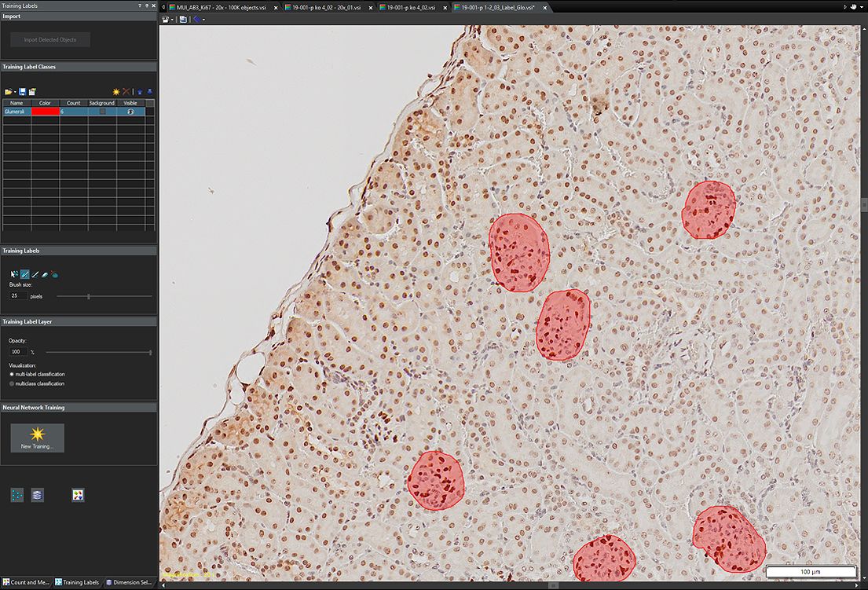Click the brush size input field
Screen dimensions: 868x590
[x=17, y=296]
